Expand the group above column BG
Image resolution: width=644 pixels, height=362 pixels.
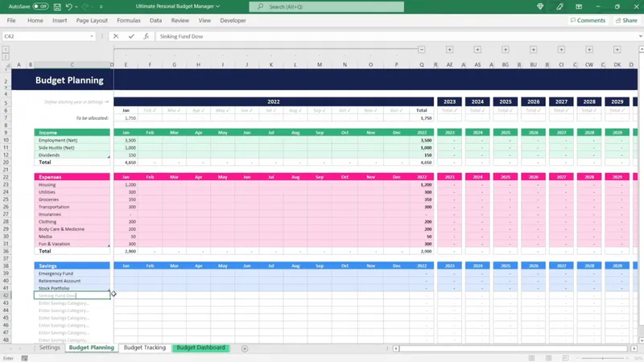[x=506, y=50]
